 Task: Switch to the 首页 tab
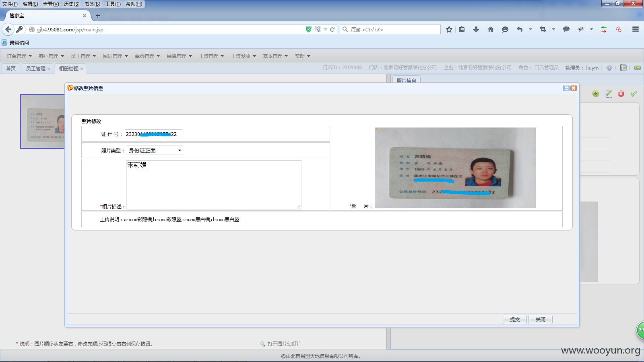coord(11,68)
